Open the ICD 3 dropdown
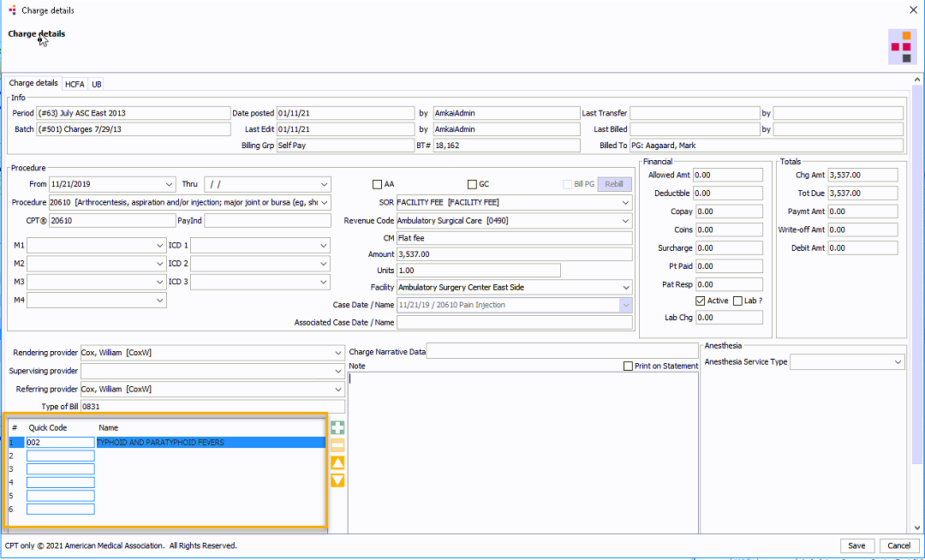The image size is (925, 560). click(324, 282)
